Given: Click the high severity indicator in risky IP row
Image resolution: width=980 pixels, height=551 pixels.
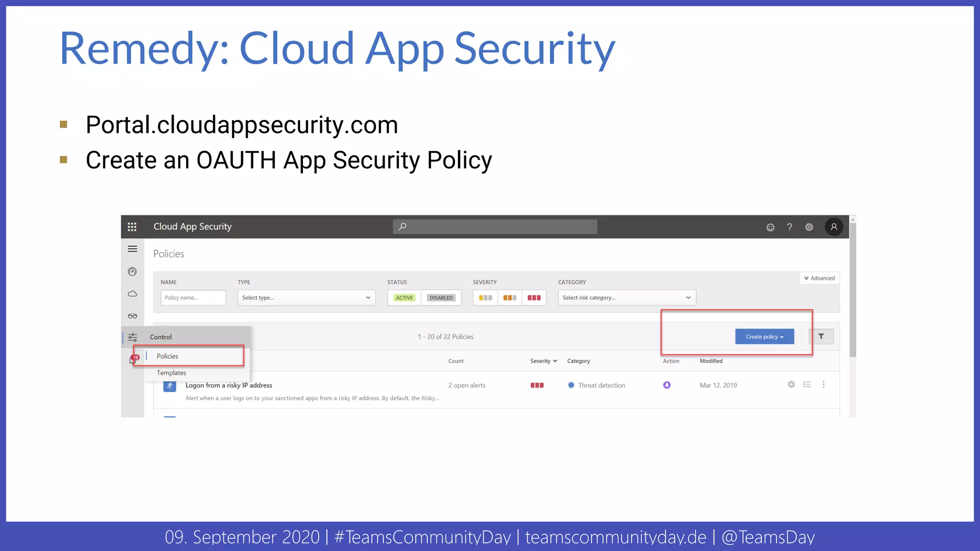Looking at the screenshot, I should click(537, 386).
